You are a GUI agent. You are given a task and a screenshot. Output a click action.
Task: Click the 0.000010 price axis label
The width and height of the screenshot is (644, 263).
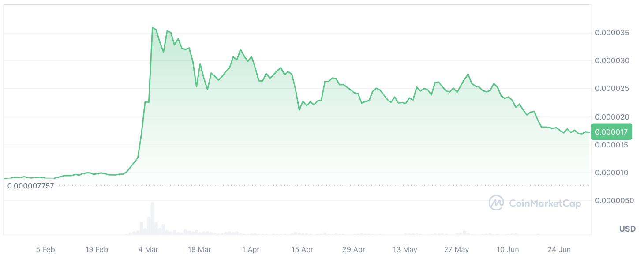tap(612, 173)
